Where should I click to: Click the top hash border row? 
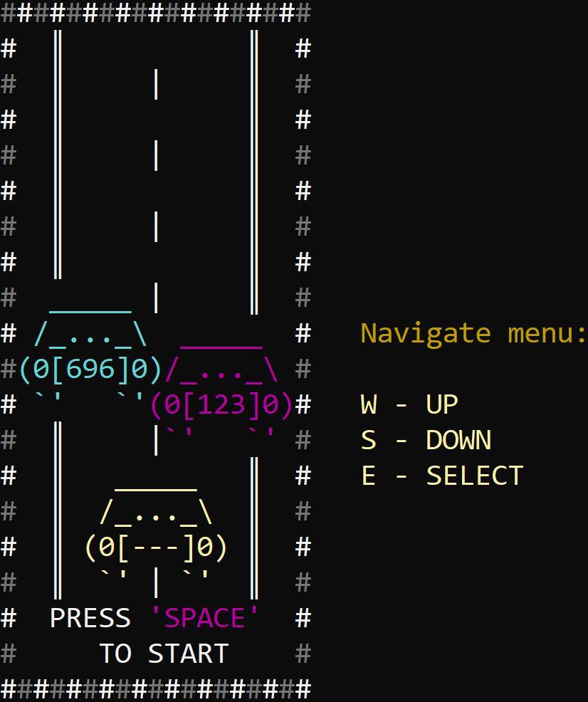coord(156,13)
